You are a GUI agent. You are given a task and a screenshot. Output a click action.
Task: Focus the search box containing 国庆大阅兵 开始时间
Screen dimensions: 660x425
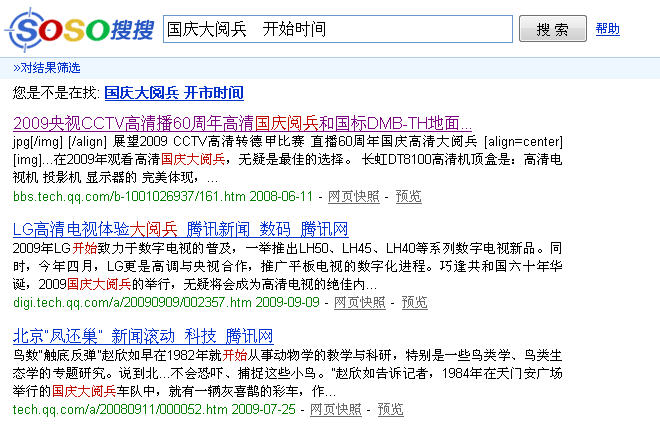pyautogui.click(x=338, y=29)
